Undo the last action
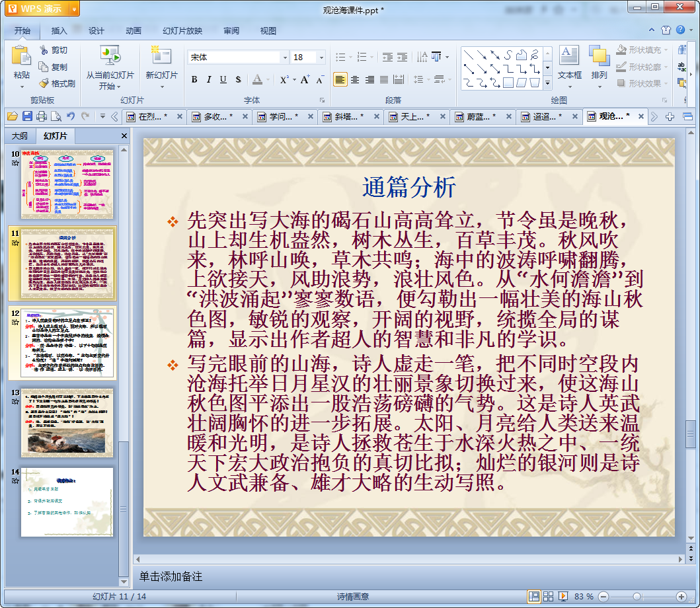The width and height of the screenshot is (700, 608). pos(71,116)
